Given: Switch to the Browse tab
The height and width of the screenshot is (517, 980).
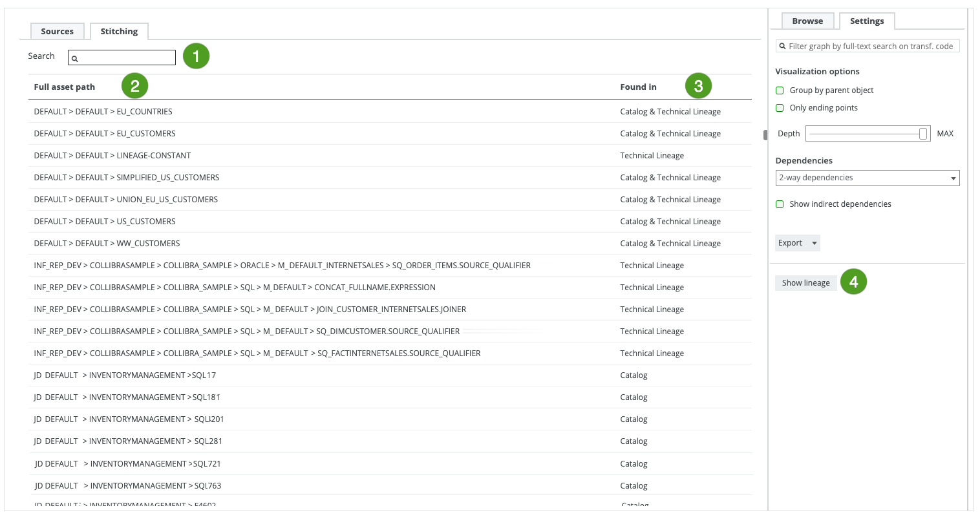Looking at the screenshot, I should pyautogui.click(x=807, y=21).
